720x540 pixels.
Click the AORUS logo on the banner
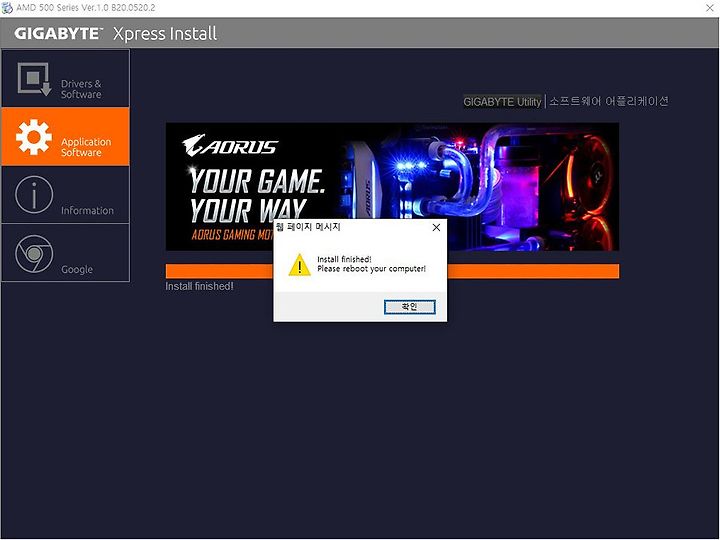tap(230, 145)
